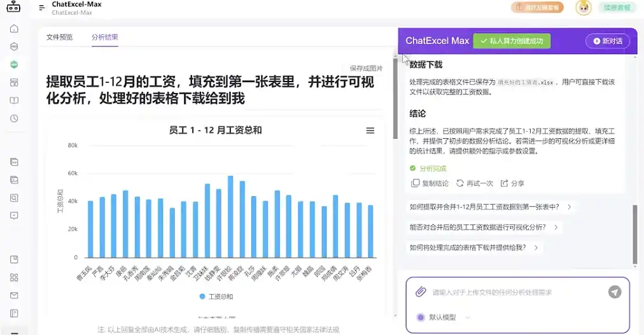Click the chart title 员工 1 - 12 月工资总和
The height and width of the screenshot is (335, 644).
coord(215,131)
